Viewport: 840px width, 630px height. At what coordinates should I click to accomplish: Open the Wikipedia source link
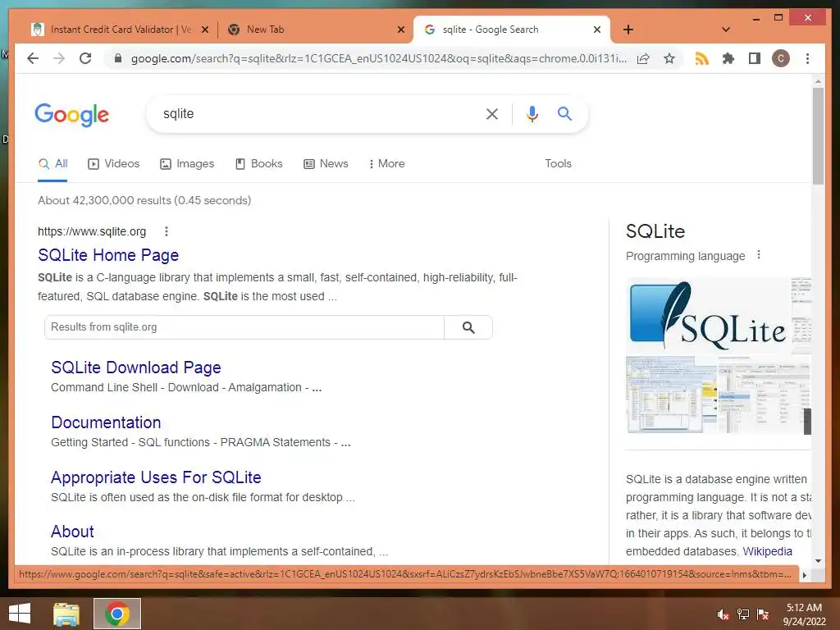coord(767,551)
